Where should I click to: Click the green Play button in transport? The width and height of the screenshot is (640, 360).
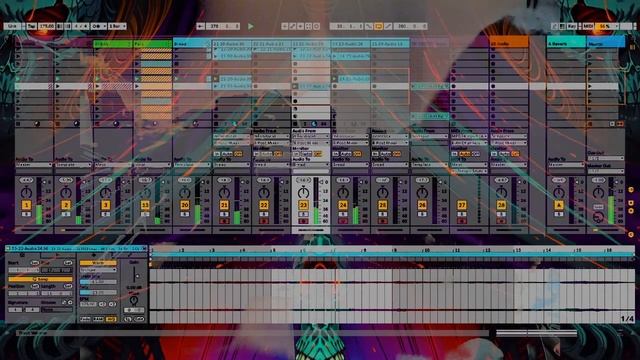coord(251,26)
